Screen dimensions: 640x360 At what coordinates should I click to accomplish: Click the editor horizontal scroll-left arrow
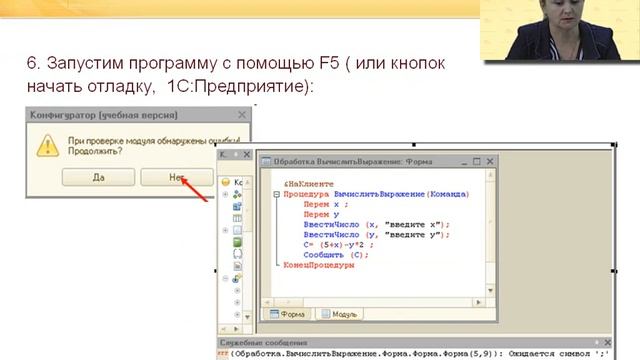268,302
